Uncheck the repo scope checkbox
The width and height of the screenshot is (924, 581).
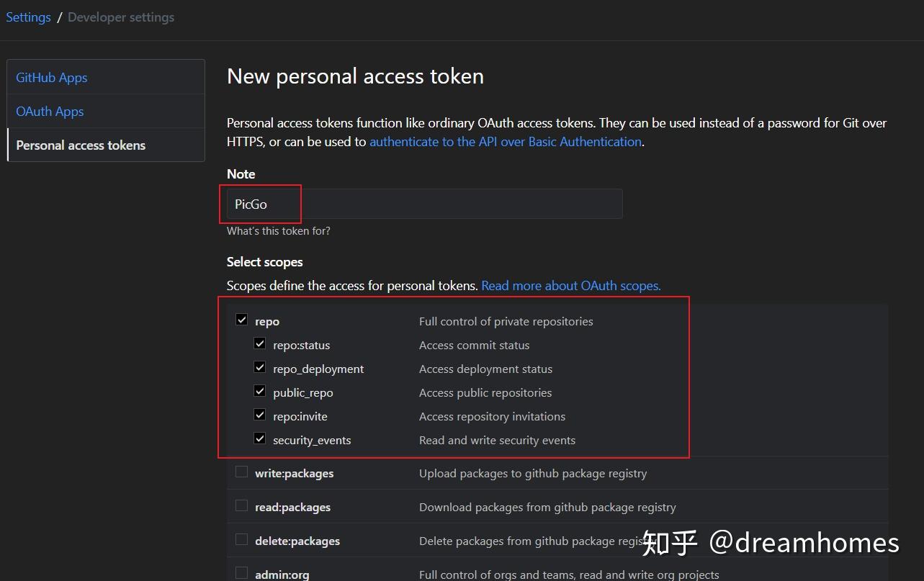(241, 319)
